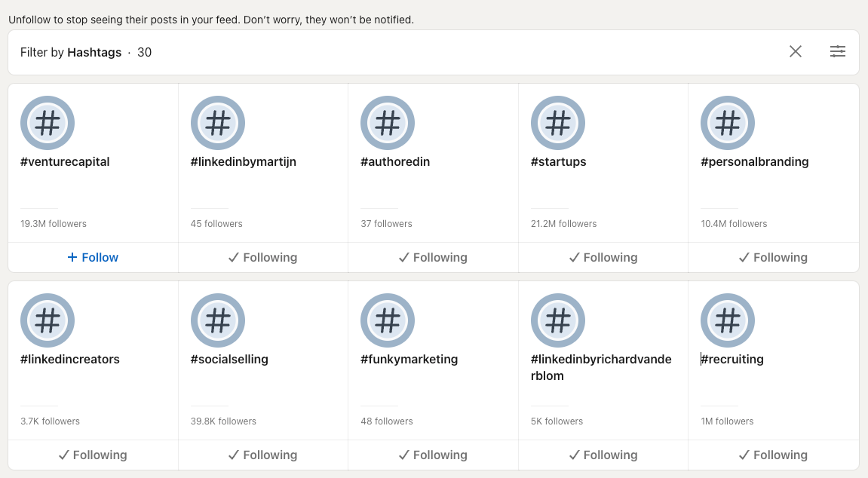Click the #startups hashtag icon
This screenshot has height=478, width=868.
coord(557,122)
